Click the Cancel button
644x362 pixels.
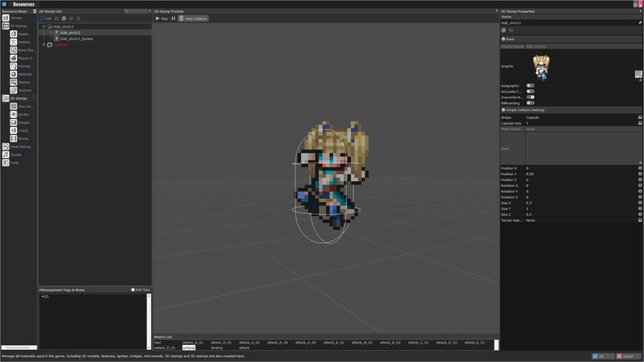pos(628,356)
